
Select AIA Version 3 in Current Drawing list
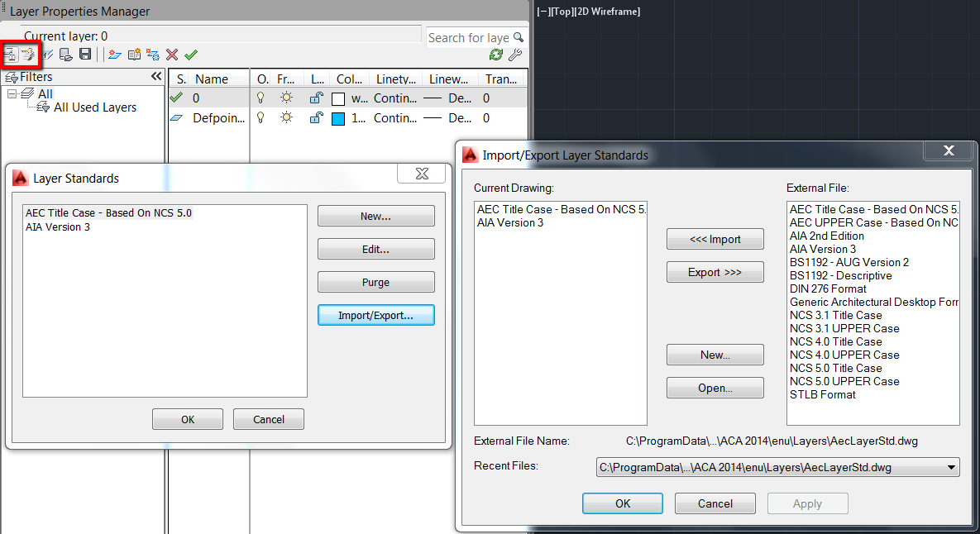coord(510,223)
